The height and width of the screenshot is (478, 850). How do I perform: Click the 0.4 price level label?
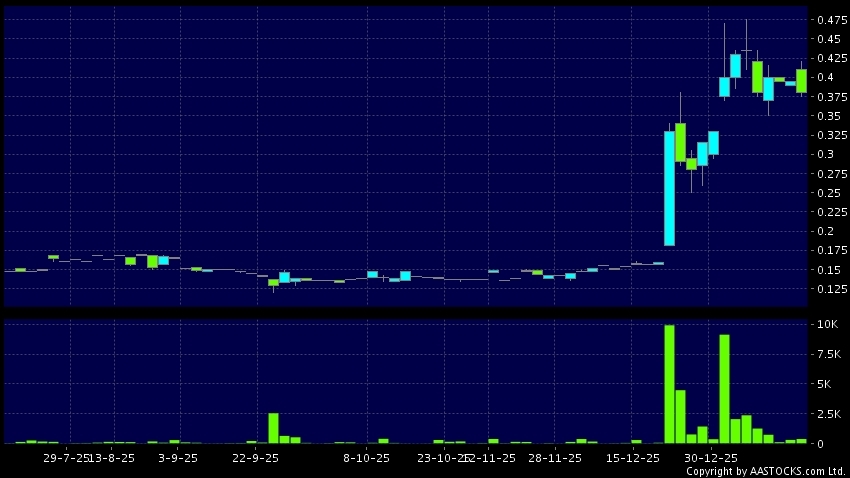tap(825, 78)
